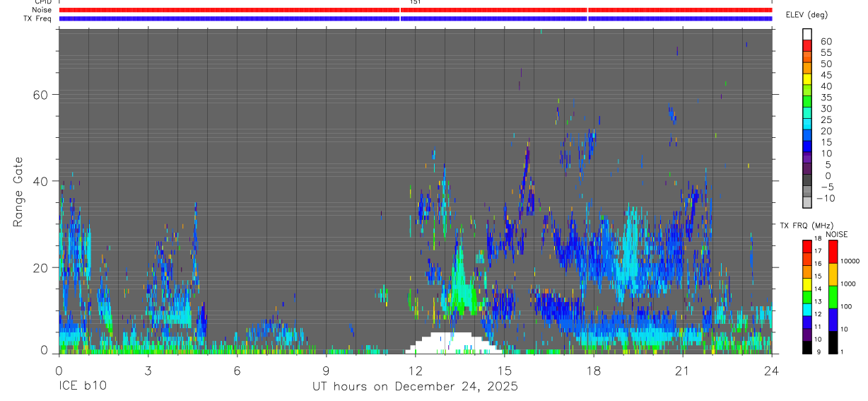Select the yellow TX FRQ swatch between 14 and 15
The height and width of the screenshot is (401, 868).
pos(807,284)
